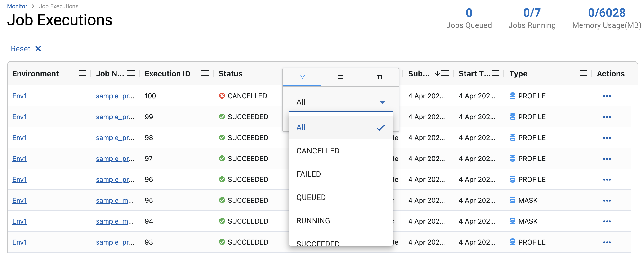This screenshot has height=253, width=644.
Task: Open the Execution ID column menu icon
Action: point(205,73)
